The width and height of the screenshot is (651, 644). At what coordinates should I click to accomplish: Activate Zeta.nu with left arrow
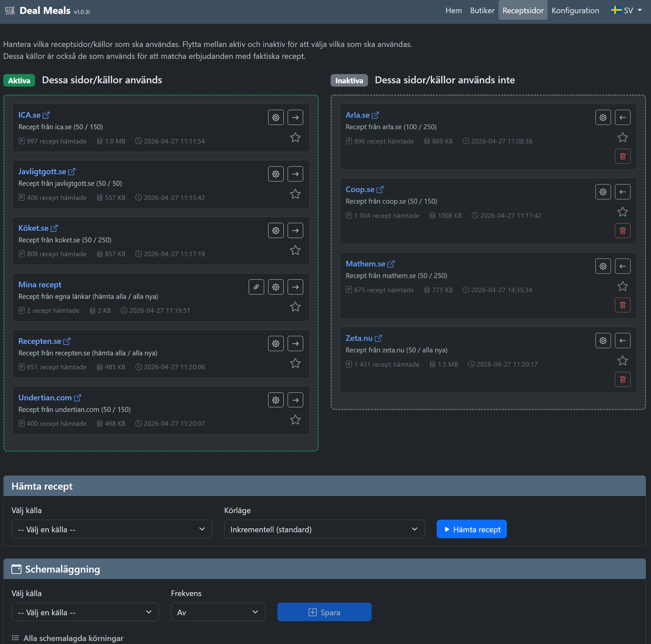click(x=622, y=341)
